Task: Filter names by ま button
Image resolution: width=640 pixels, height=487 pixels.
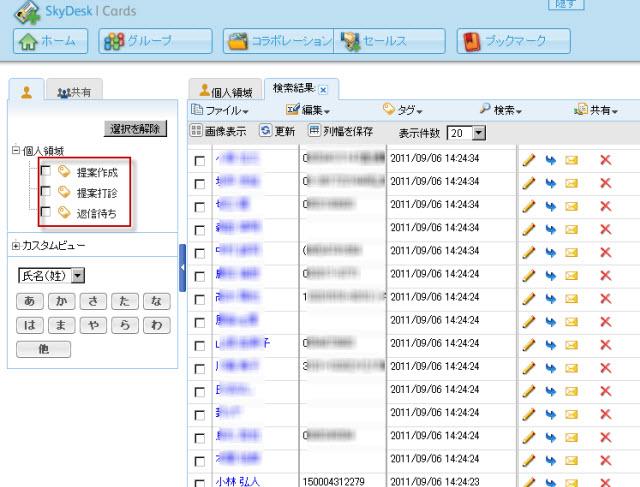Action: [61, 325]
